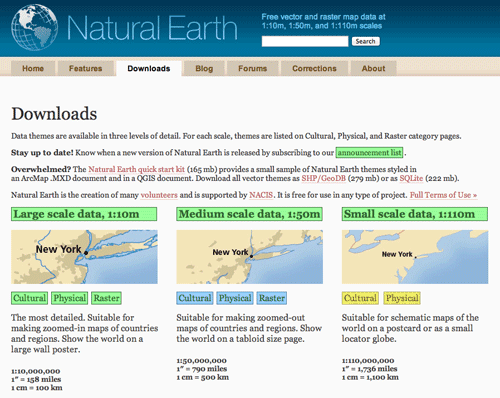Open Physical under Medium scale data
The width and height of the screenshot is (500, 398).
point(235,298)
